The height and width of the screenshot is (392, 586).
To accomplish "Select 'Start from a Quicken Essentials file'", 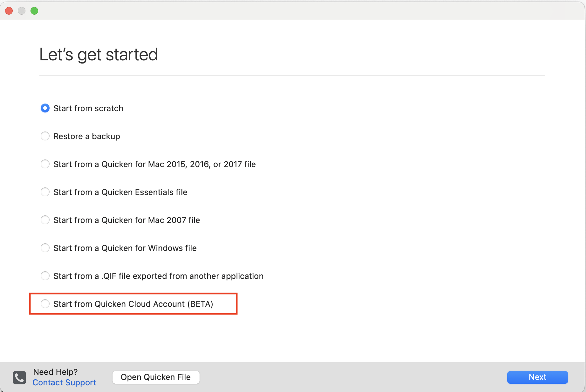I will pyautogui.click(x=45, y=192).
